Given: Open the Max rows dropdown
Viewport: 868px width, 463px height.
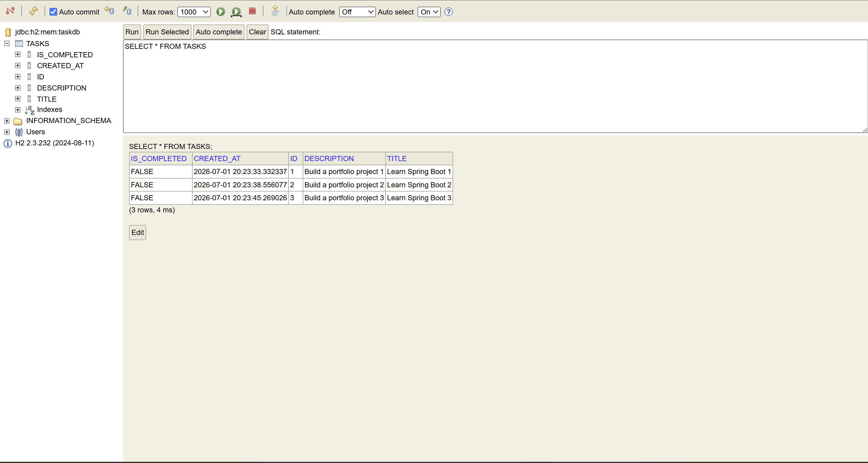Looking at the screenshot, I should [194, 12].
